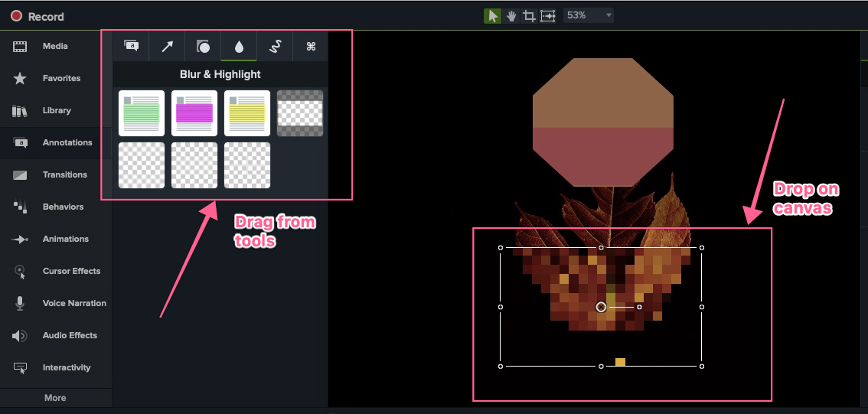Expand the More sidebar options
The height and width of the screenshot is (414, 868).
pyautogui.click(x=55, y=398)
